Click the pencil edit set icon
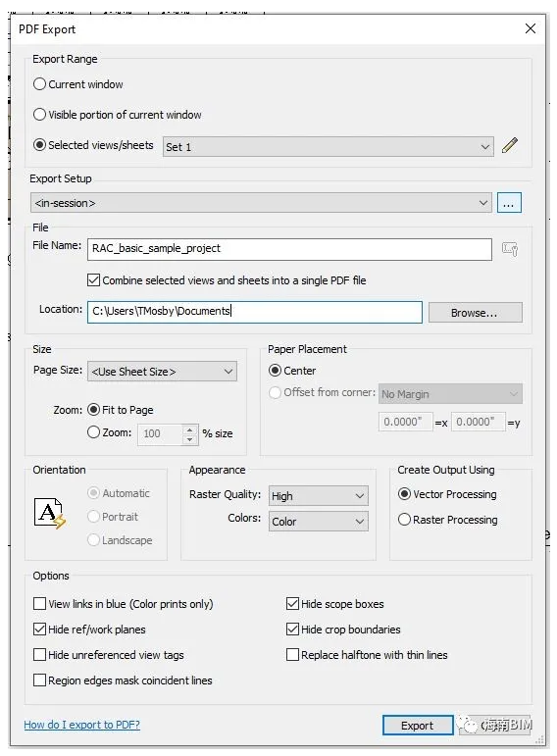This screenshot has width=557, height=756. click(x=510, y=145)
